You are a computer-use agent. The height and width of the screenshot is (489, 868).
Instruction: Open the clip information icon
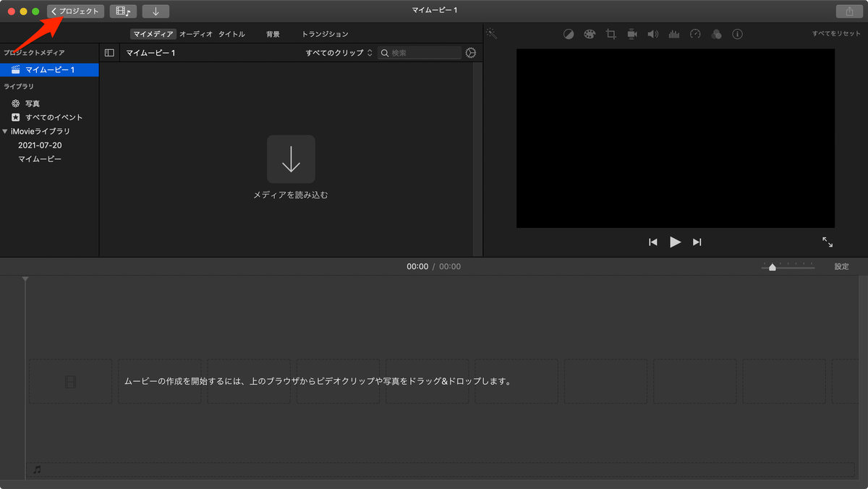coord(737,34)
